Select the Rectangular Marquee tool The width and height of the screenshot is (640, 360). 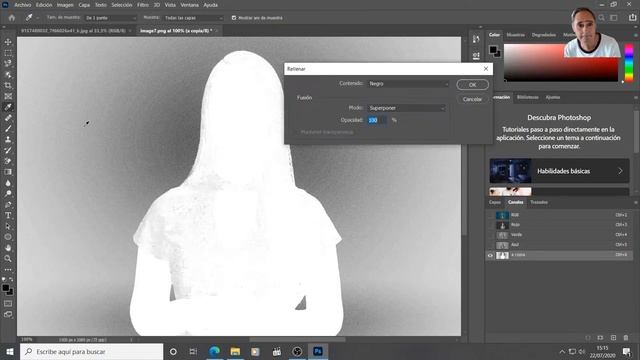click(x=8, y=53)
